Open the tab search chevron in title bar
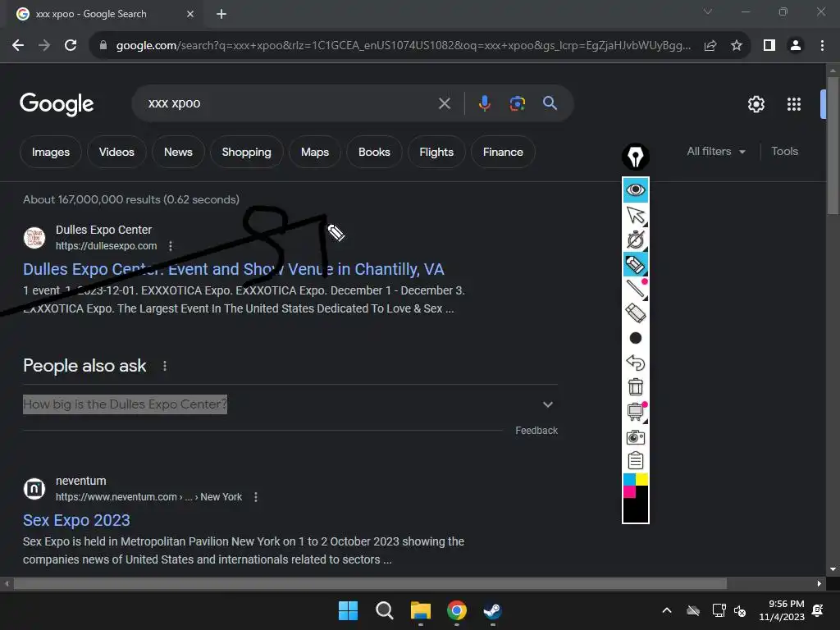This screenshot has width=840, height=630. 707,11
